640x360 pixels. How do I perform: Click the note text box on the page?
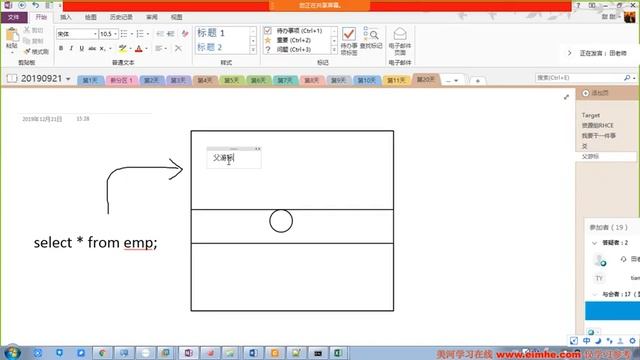pos(234,158)
